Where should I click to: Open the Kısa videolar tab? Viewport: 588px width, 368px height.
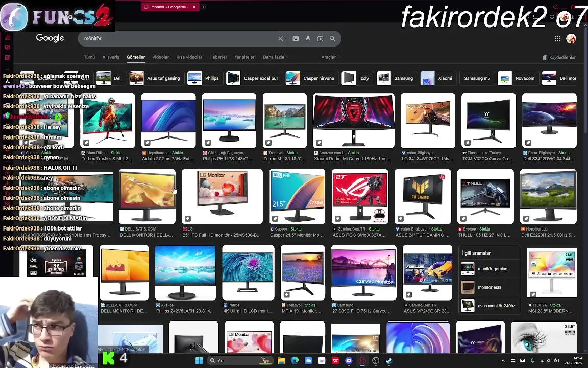tap(189, 57)
